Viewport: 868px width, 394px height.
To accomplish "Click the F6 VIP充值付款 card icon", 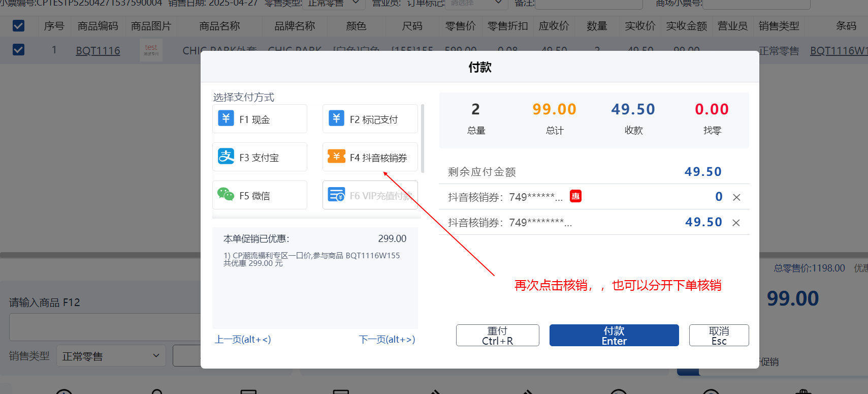I will (x=336, y=195).
